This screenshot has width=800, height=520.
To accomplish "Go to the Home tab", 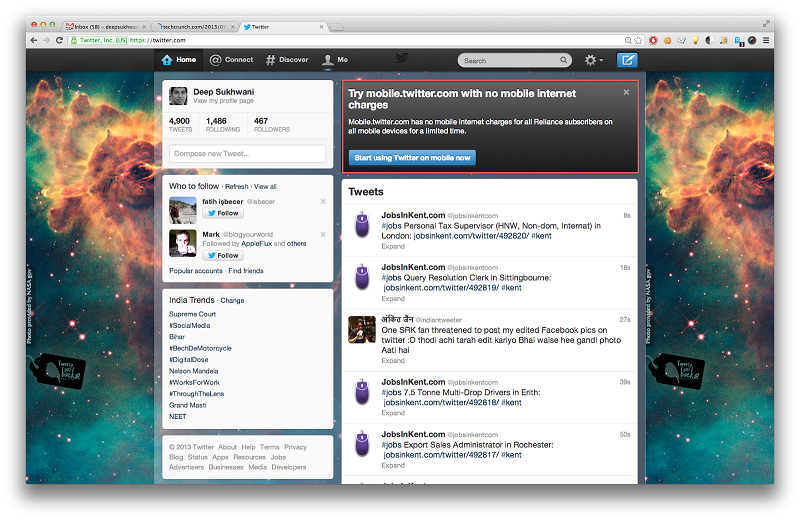I will pyautogui.click(x=179, y=60).
